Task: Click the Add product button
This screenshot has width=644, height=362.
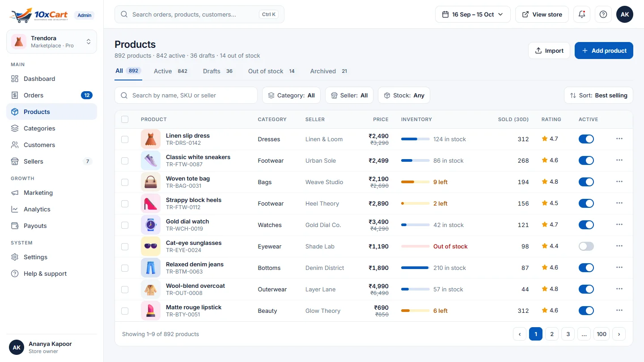Action: coord(604,51)
